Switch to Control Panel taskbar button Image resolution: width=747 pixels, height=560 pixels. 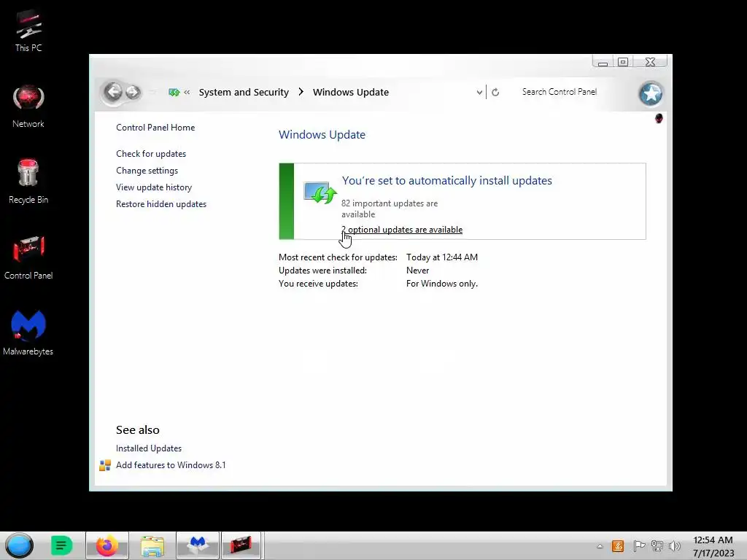tap(241, 545)
